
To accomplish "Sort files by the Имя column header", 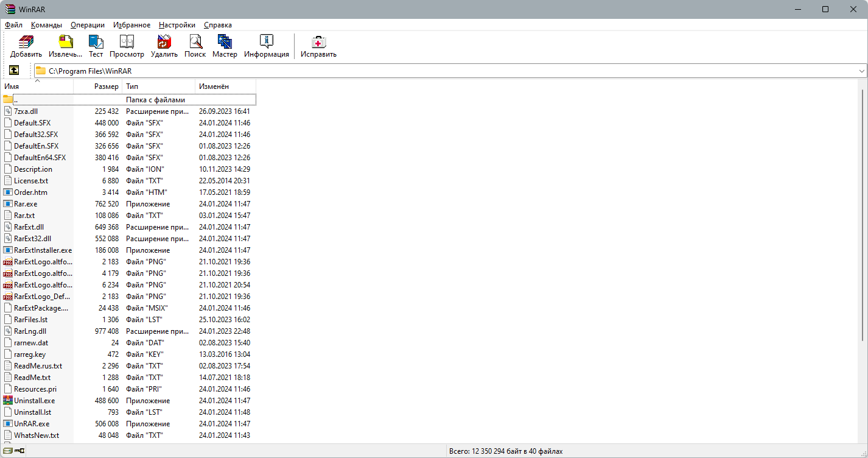I will pos(37,86).
